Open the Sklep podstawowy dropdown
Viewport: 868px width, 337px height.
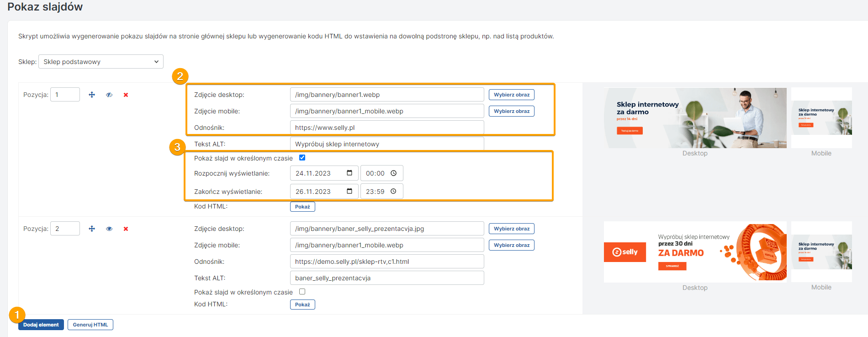point(101,62)
